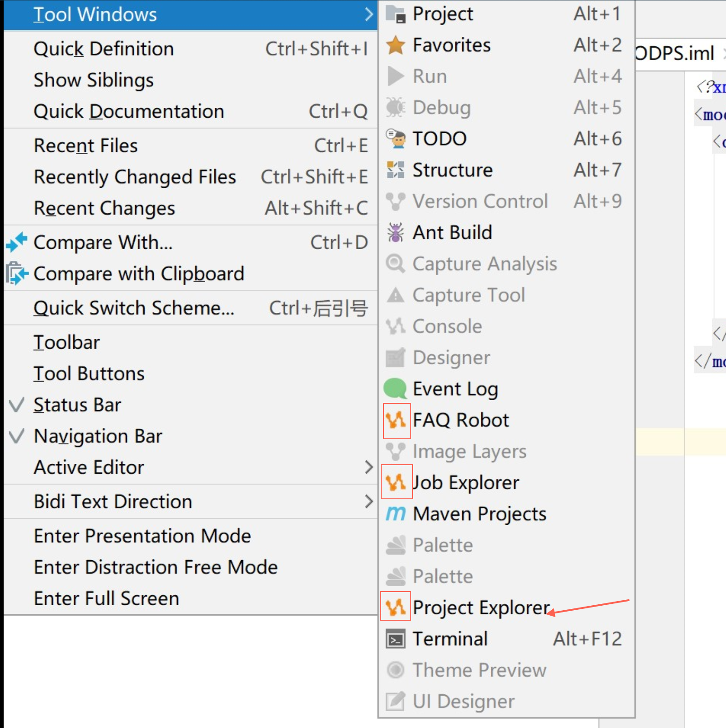Click the Ctrl+D shortcut text
The image size is (726, 728).
point(339,242)
